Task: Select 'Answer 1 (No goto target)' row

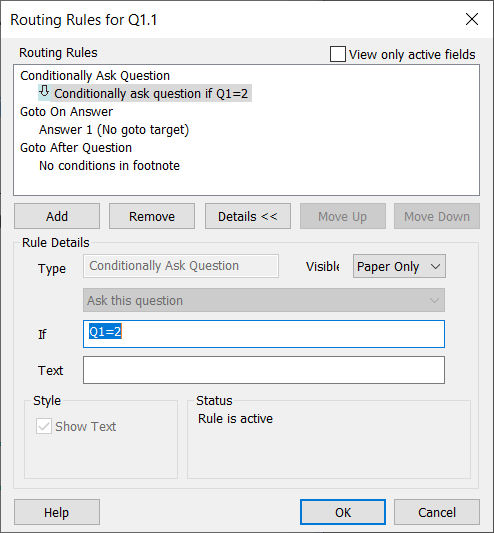Action: [x=114, y=130]
